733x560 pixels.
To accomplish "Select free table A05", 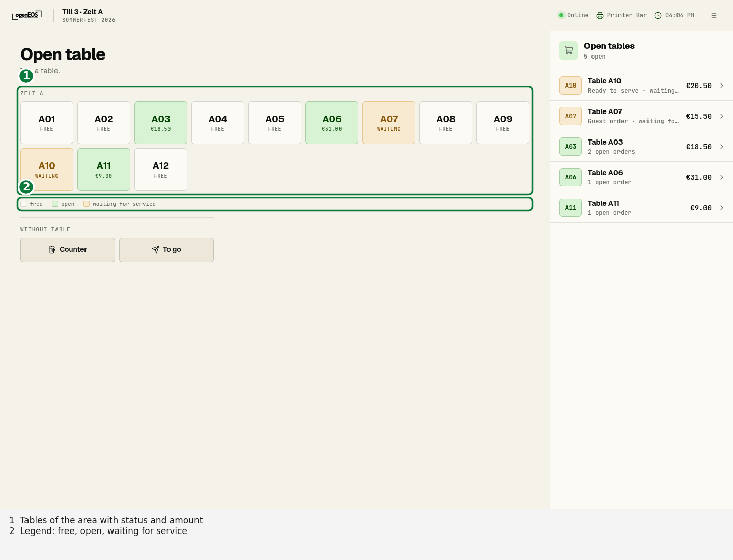I will tap(275, 123).
